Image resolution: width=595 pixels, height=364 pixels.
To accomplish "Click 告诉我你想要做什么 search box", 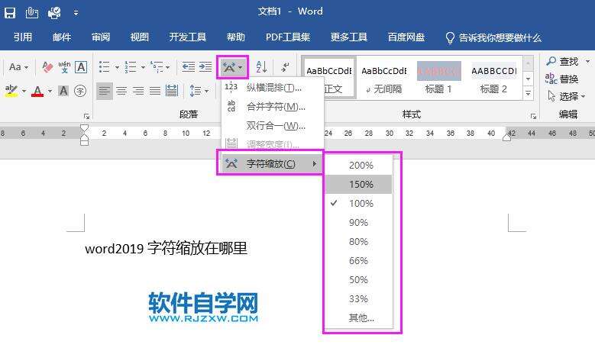I will coord(493,37).
